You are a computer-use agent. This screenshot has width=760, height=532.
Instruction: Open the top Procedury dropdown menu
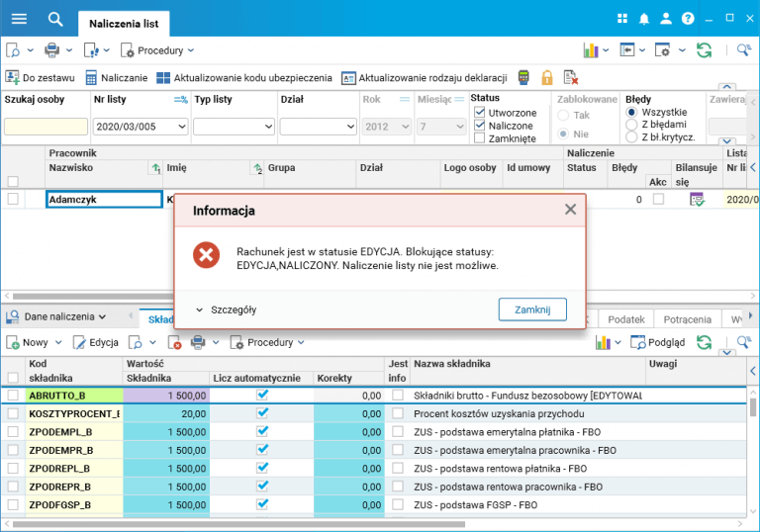click(157, 50)
